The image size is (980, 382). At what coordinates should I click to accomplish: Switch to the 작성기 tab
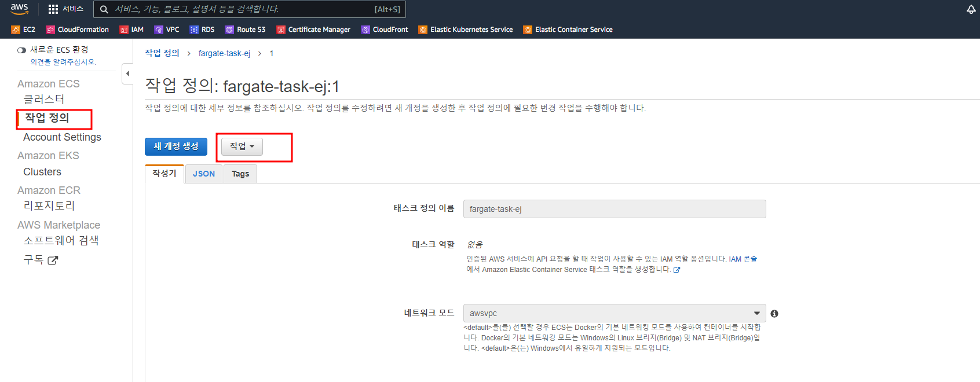pyautogui.click(x=164, y=174)
